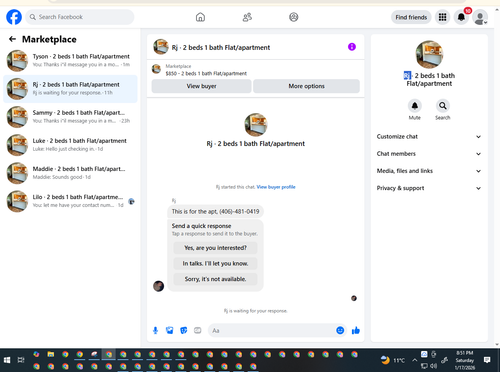Click Rj is waiting for your response notice
Viewport: 500px width, 372px height.
click(255, 311)
